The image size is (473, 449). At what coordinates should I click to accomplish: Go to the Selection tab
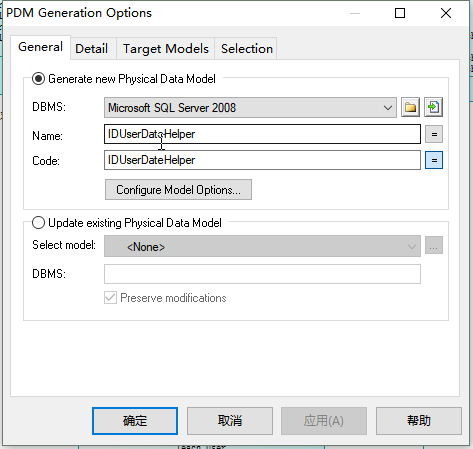pos(247,49)
